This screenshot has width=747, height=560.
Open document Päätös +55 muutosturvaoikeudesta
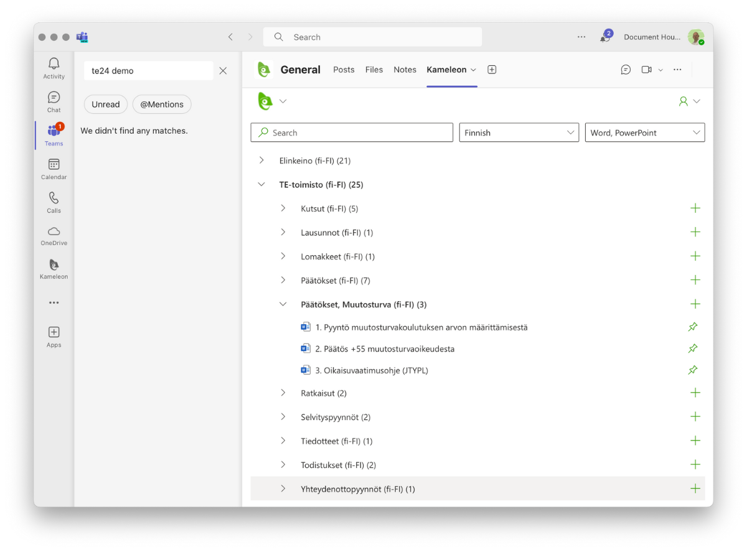[x=385, y=348]
